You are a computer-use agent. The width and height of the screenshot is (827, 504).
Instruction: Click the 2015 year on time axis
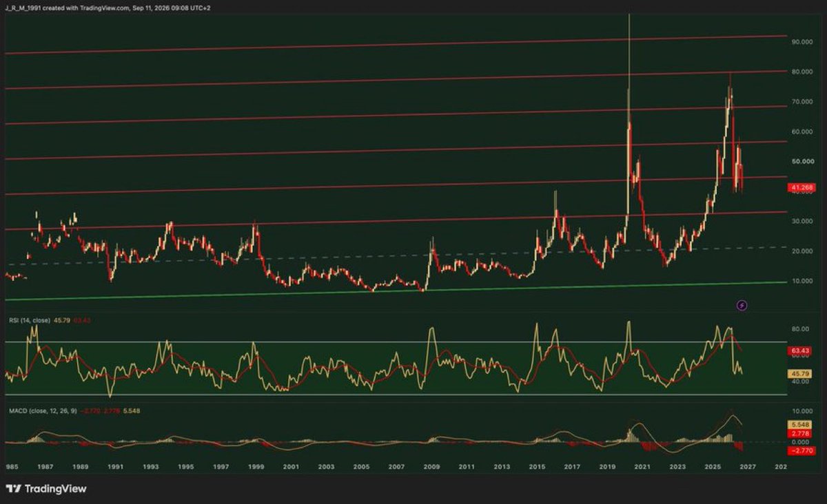click(537, 466)
